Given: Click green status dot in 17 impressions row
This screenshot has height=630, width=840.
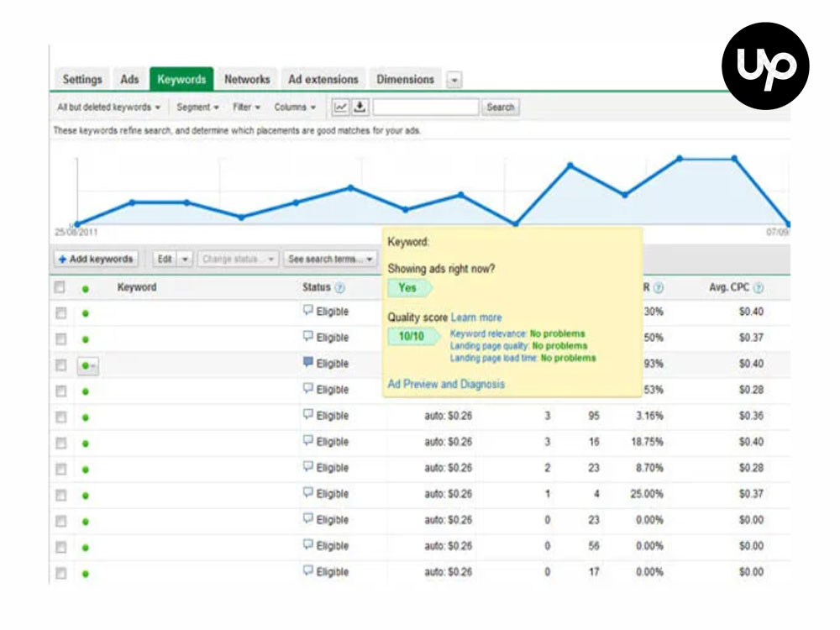Looking at the screenshot, I should point(85,574).
